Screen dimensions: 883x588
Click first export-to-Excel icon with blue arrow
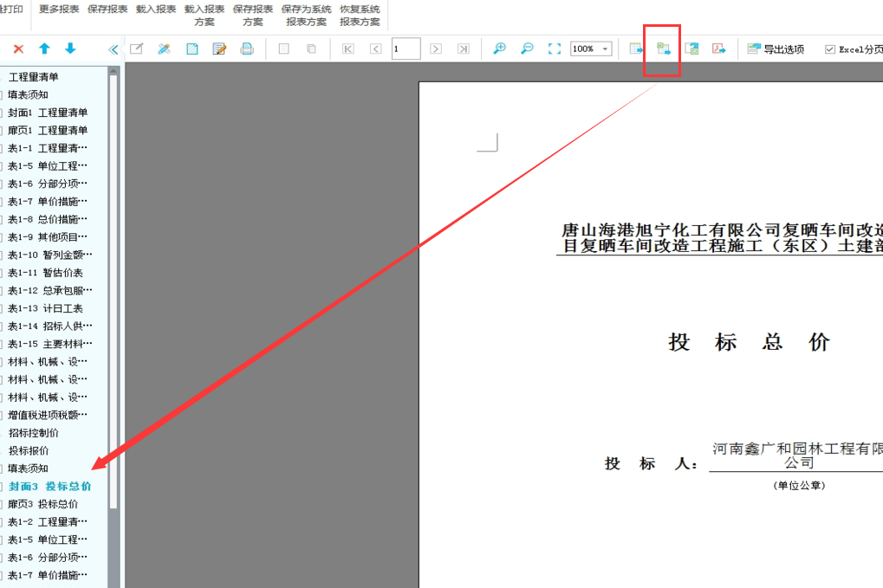point(636,49)
